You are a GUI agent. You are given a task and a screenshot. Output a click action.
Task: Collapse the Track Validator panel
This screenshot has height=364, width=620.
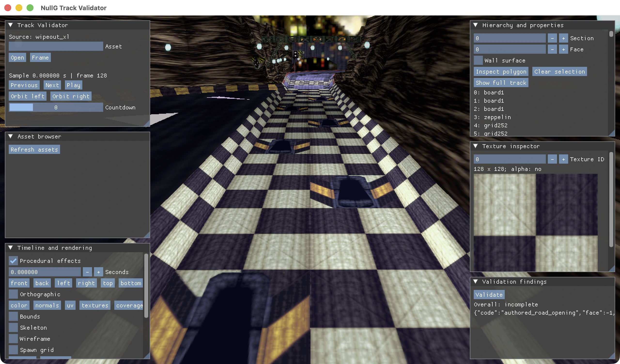click(11, 25)
